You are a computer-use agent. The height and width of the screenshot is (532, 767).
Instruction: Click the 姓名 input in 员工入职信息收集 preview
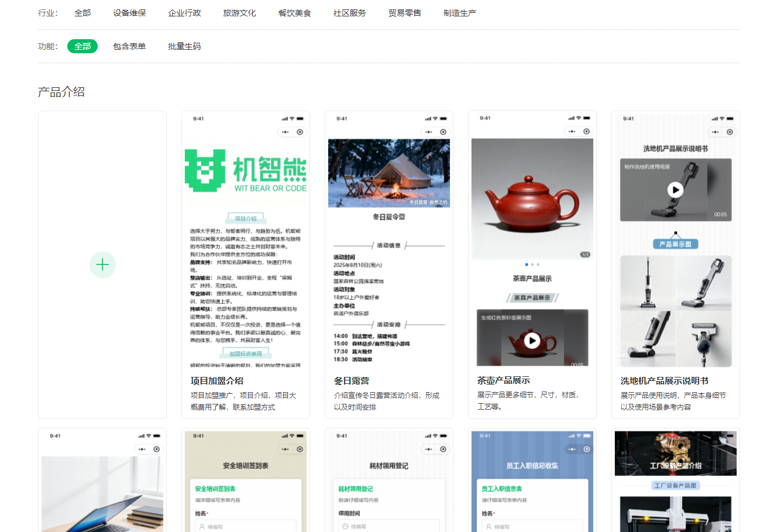pos(532,527)
